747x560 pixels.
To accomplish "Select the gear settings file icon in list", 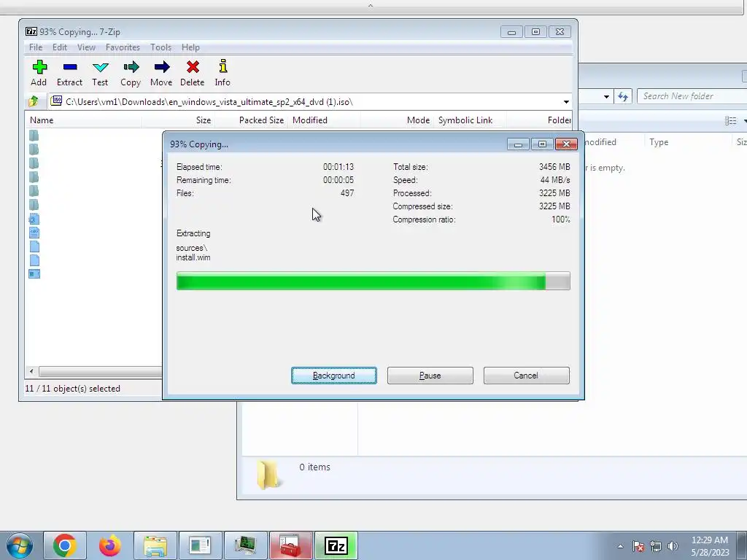I will click(x=34, y=219).
